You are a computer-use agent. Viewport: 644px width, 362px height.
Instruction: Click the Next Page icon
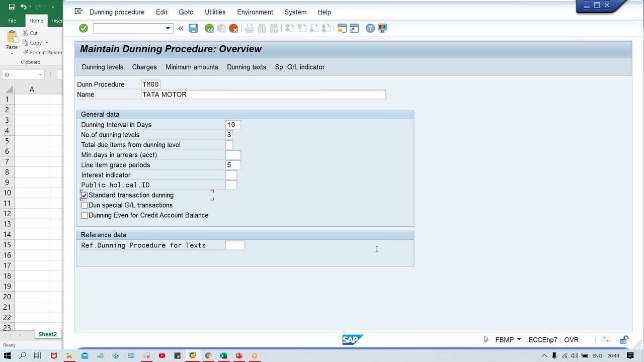314,28
